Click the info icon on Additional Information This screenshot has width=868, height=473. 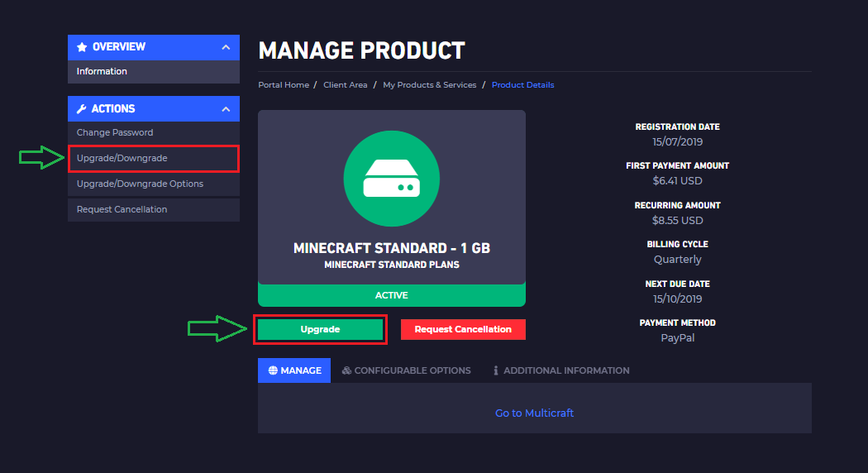pyautogui.click(x=496, y=370)
